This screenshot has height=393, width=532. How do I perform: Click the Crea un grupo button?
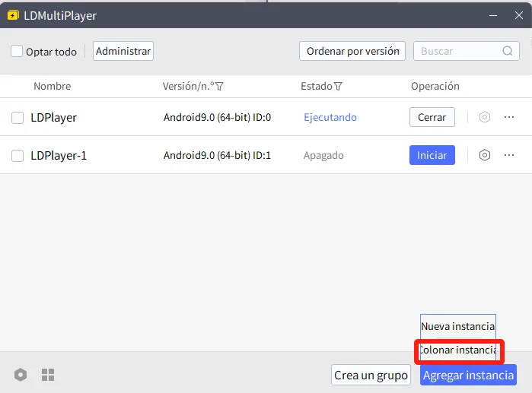click(371, 375)
